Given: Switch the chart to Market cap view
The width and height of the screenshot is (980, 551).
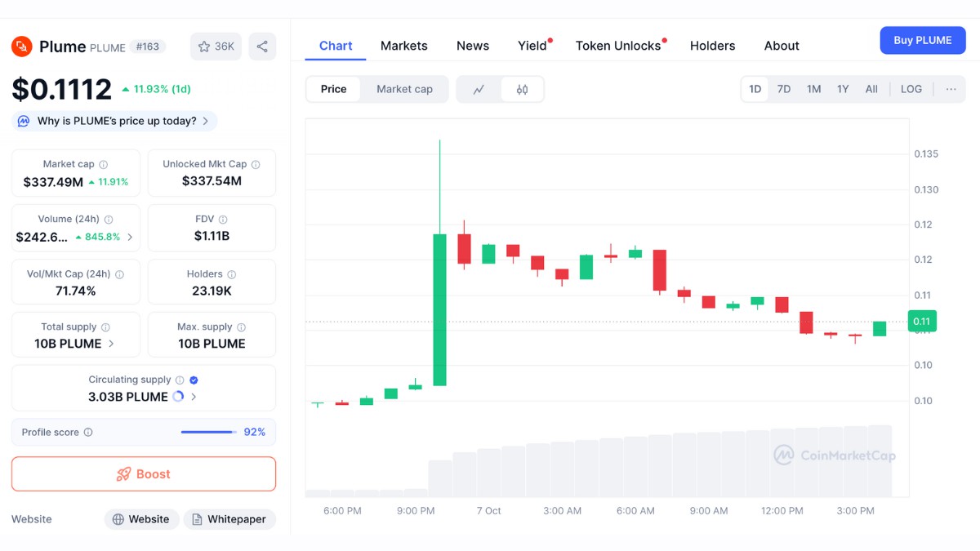Looking at the screenshot, I should pyautogui.click(x=405, y=89).
